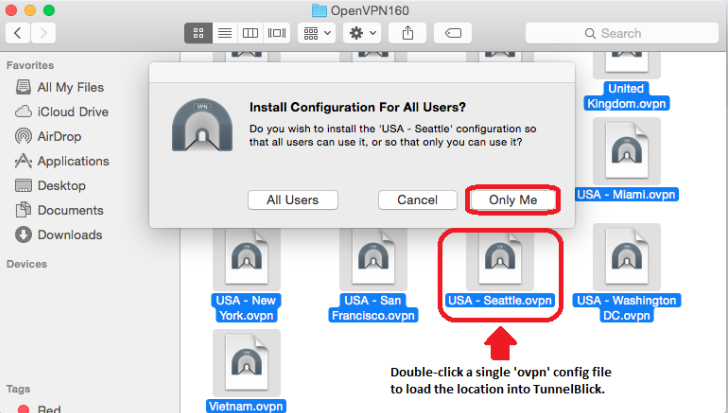Open Downloads in the sidebar

point(70,235)
